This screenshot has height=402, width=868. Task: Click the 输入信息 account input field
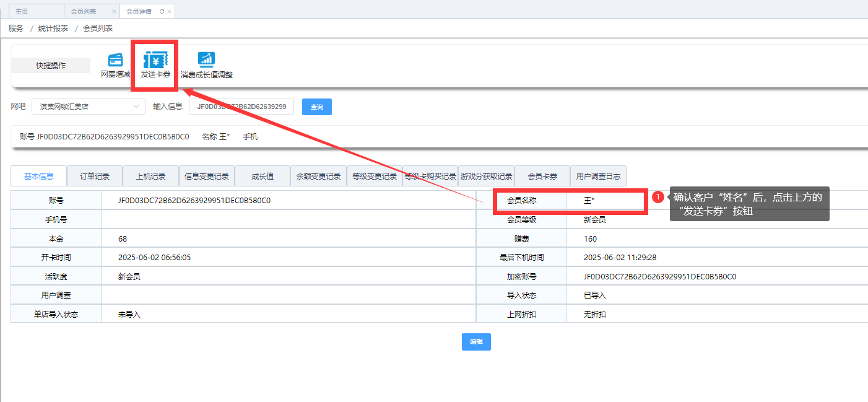241,107
